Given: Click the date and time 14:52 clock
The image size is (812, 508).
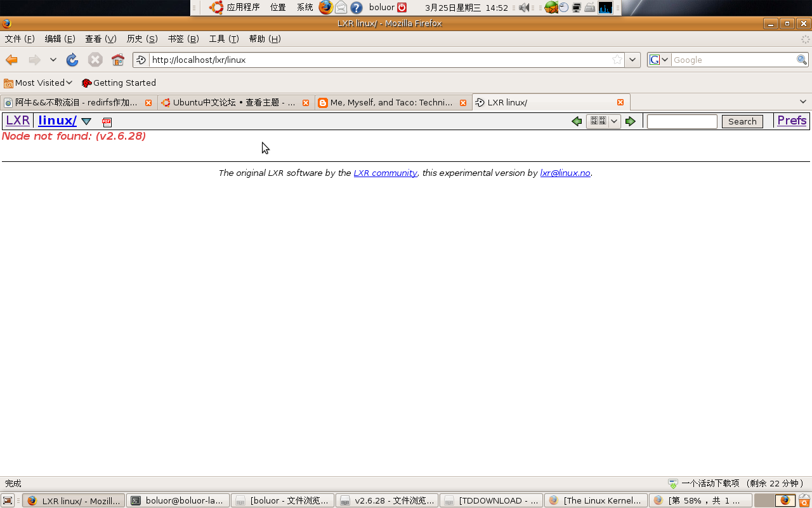Looking at the screenshot, I should 466,8.
